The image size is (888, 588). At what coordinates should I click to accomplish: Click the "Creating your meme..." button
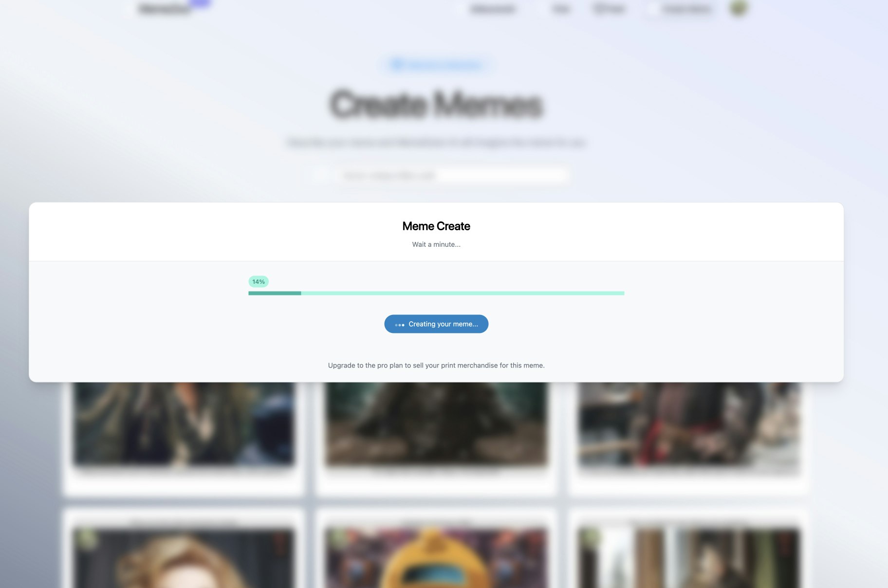click(436, 324)
